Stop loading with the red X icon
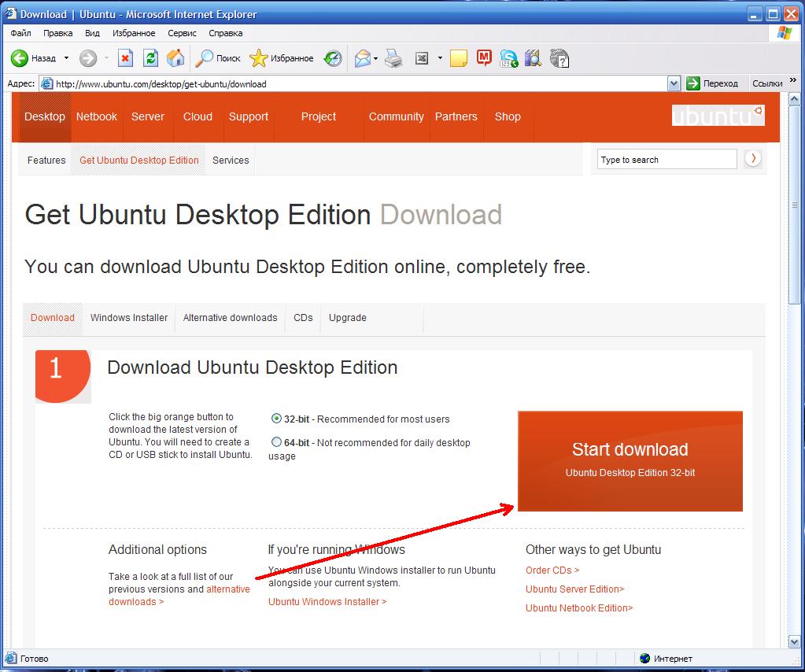805x672 pixels. [125, 58]
